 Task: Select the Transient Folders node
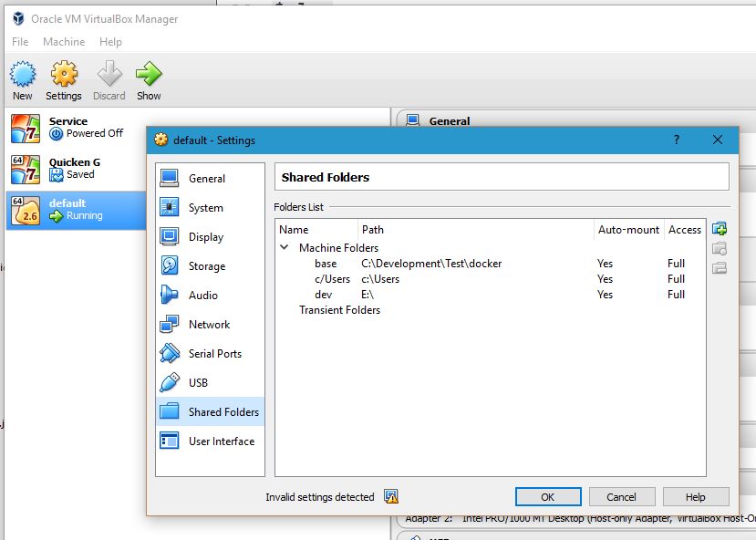[339, 309]
